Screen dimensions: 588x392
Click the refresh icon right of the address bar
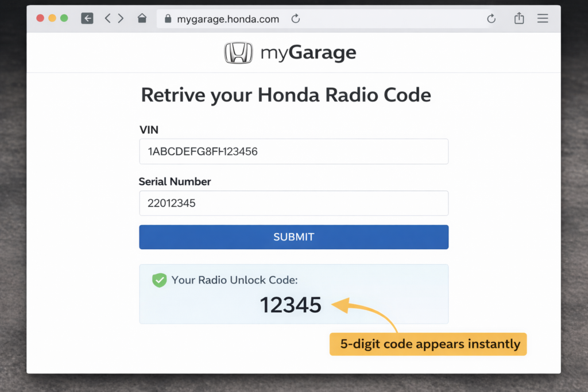click(491, 18)
